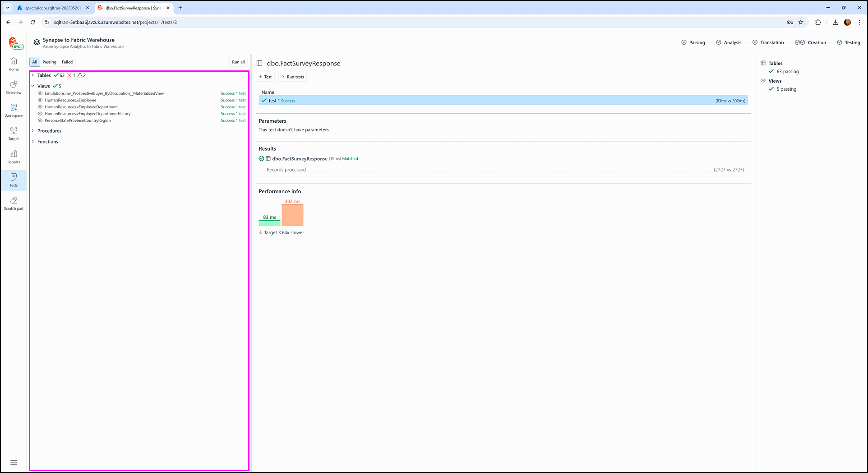Collapse the Views tree group
This screenshot has width=868, height=473.
(x=33, y=86)
